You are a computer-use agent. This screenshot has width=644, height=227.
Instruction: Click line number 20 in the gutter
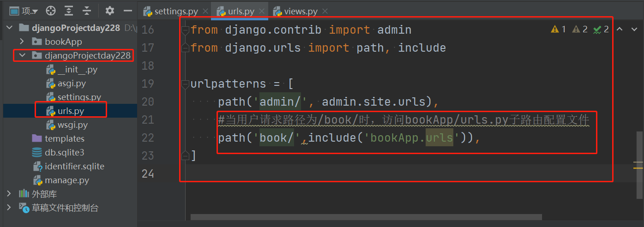(148, 102)
